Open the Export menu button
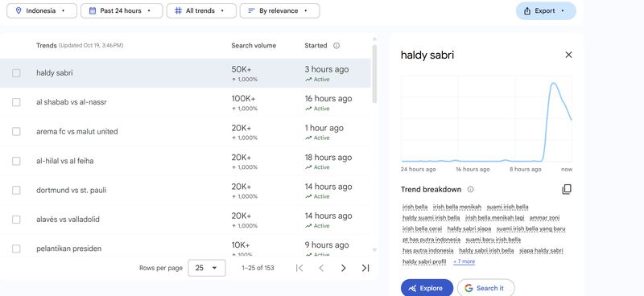The image size is (644, 296). [x=546, y=11]
